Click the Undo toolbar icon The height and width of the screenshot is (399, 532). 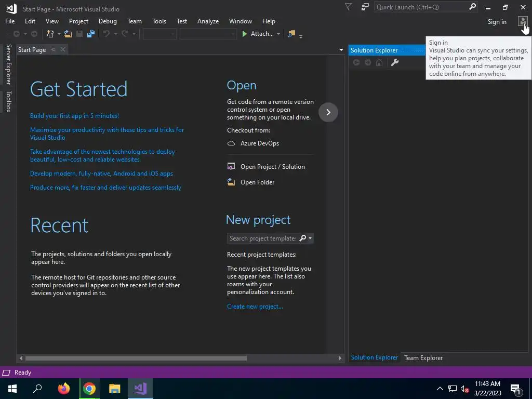[x=107, y=34]
